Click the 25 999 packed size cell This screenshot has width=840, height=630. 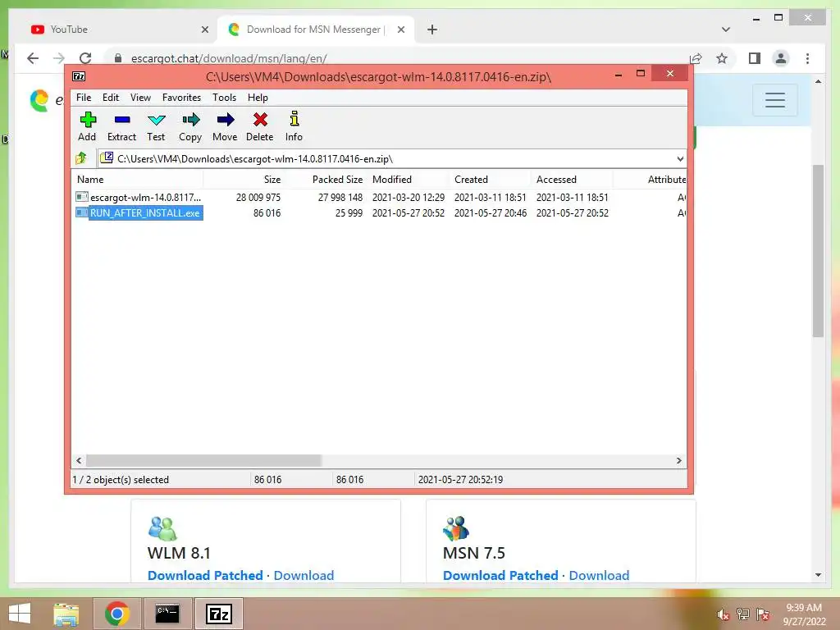(349, 212)
